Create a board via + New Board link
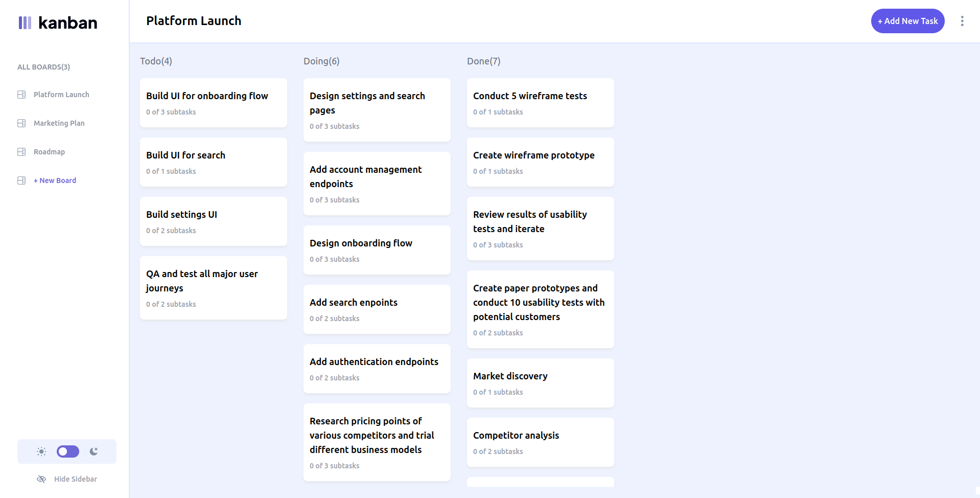The height and width of the screenshot is (498, 980). point(55,180)
